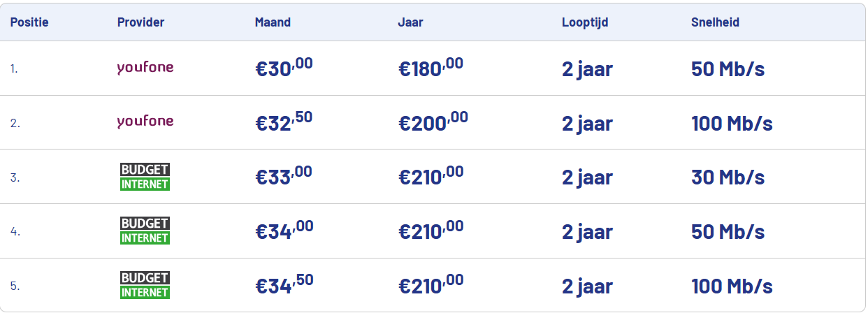The image size is (868, 313).
Task: Click the Youfone logo in row 2
Action: [x=145, y=122]
